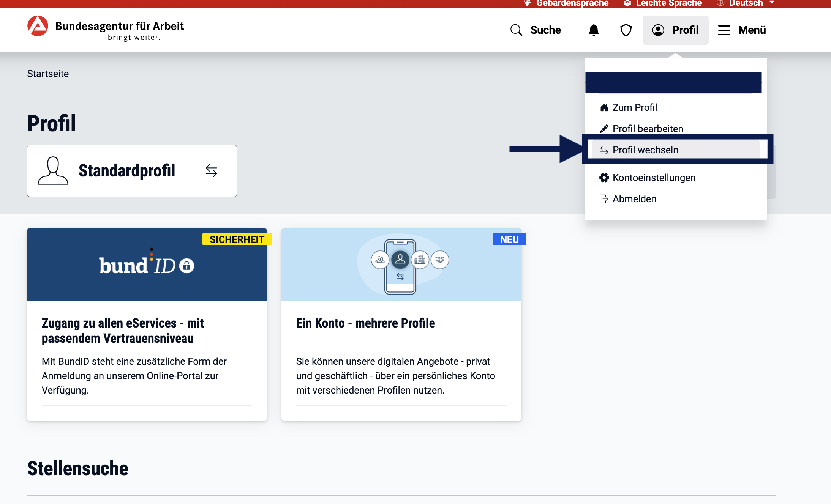
Task: Toggle the Profil dropdown in header
Action: click(675, 30)
